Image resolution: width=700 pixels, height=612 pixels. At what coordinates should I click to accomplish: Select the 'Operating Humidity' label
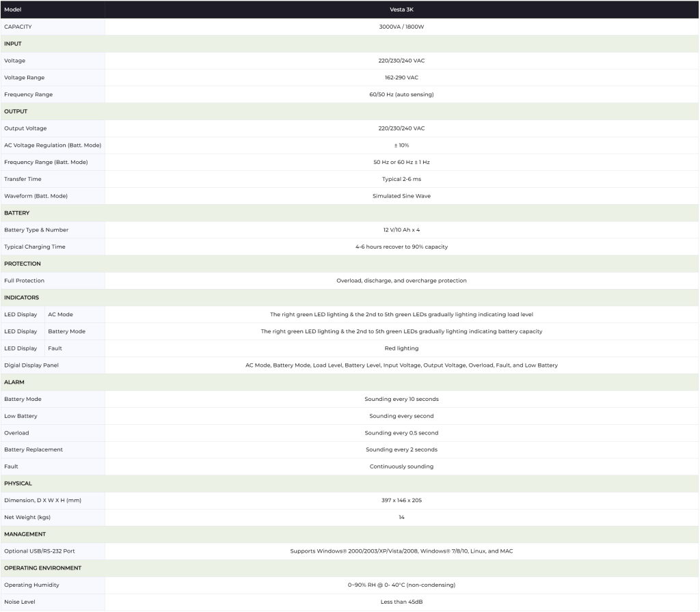click(x=31, y=585)
